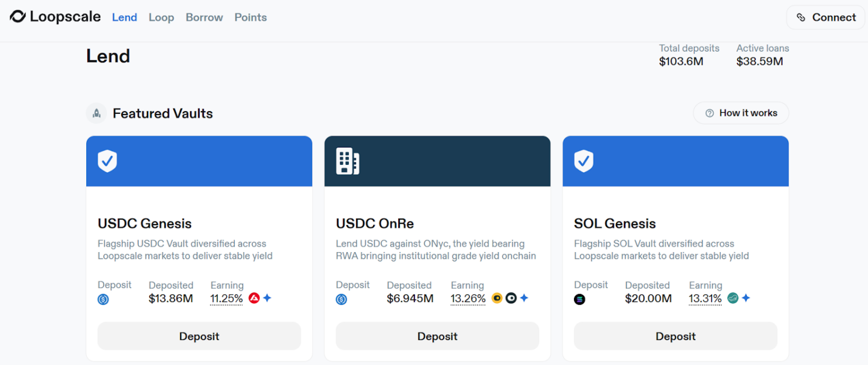The height and width of the screenshot is (365, 868).
Task: Click the shield icon on SOL Genesis card
Action: coord(583,161)
